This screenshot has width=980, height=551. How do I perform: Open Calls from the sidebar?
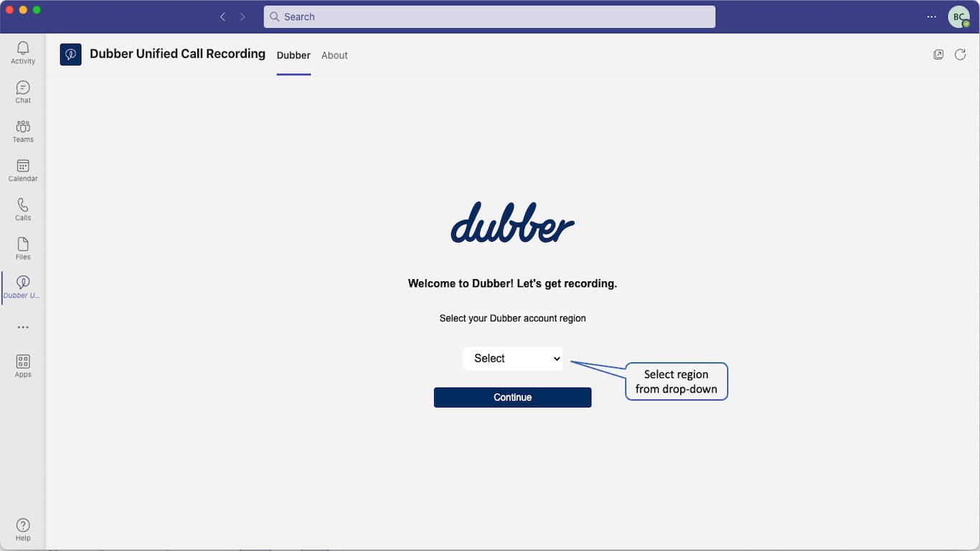pyautogui.click(x=23, y=209)
